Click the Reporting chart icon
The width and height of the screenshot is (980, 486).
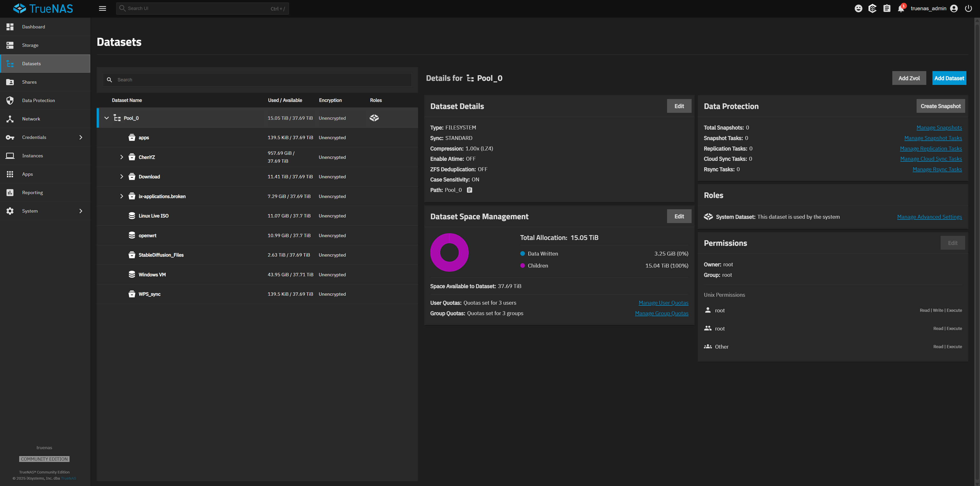tap(10, 193)
